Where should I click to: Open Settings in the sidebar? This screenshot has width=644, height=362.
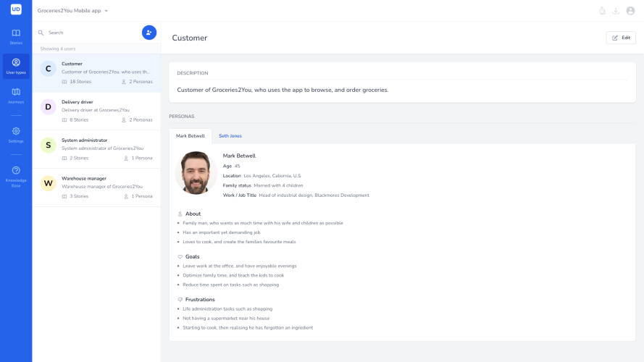(x=16, y=135)
